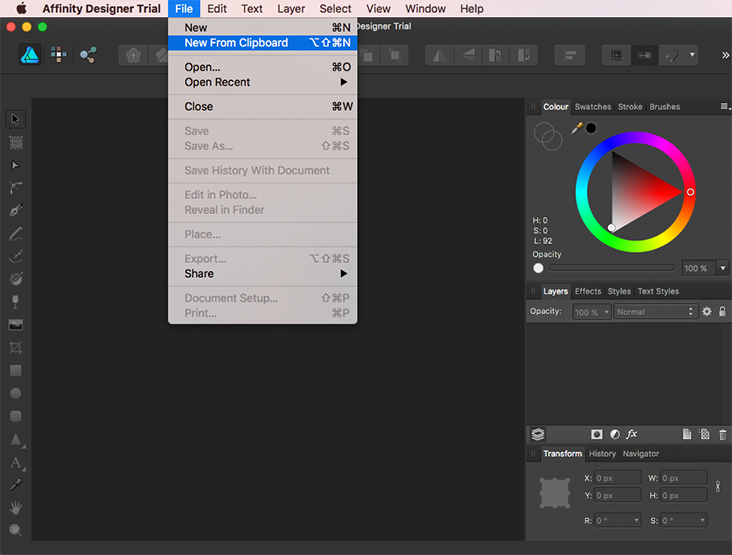Screen dimensions: 732x555
Task: Click the Layer Effects fx icon
Action: tap(632, 434)
